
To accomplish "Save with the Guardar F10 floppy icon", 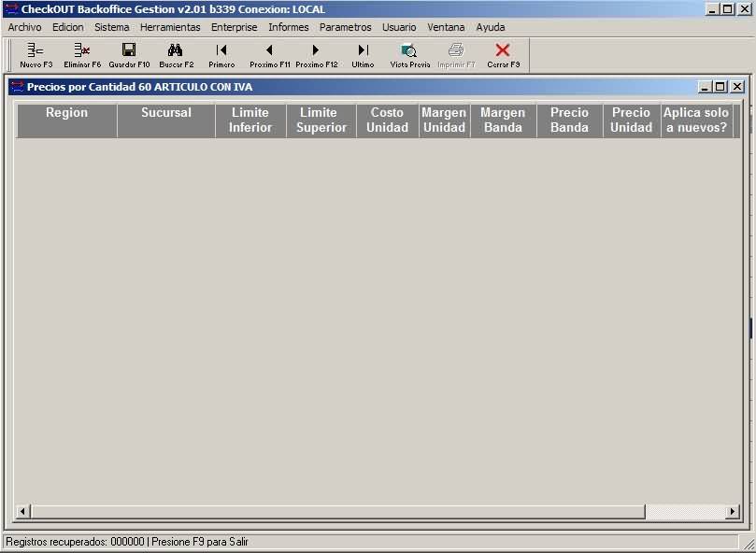I will point(129,50).
